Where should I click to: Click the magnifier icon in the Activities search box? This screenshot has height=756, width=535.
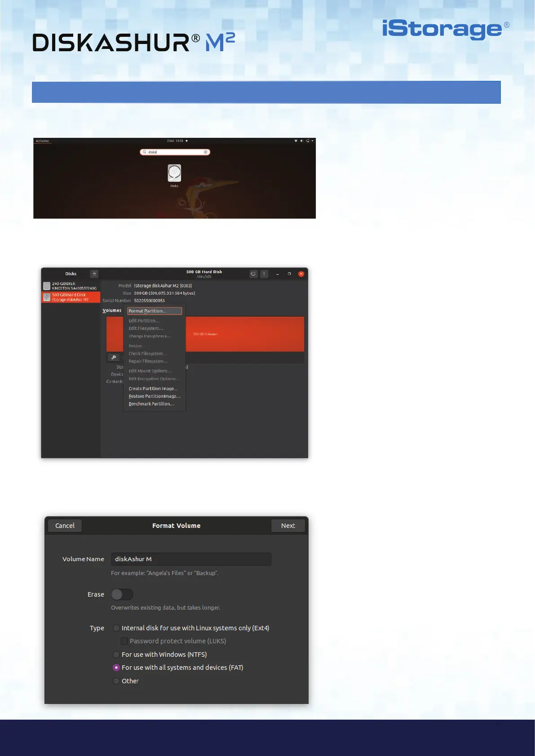(x=145, y=152)
